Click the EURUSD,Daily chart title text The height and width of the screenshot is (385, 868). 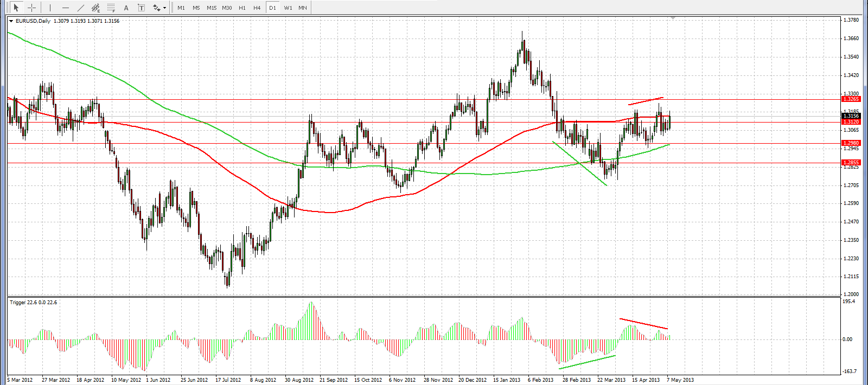(33, 21)
